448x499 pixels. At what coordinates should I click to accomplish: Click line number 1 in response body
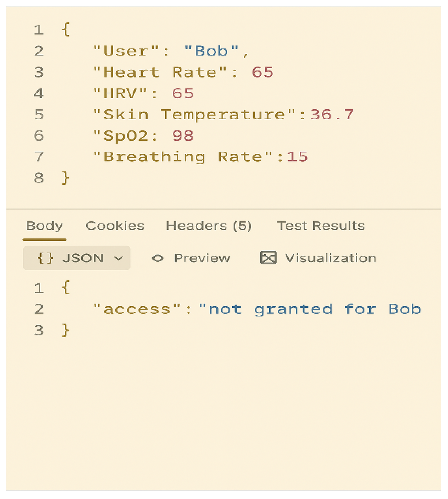click(39, 288)
